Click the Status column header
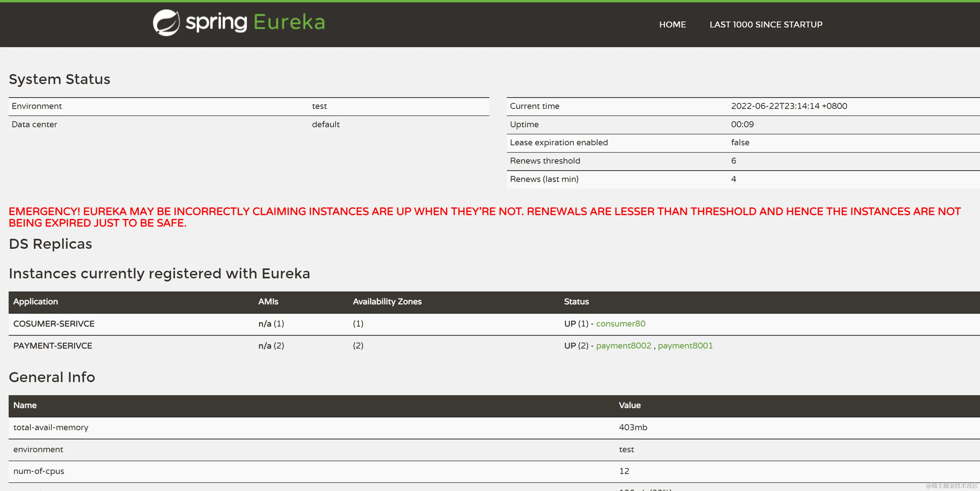This screenshot has height=491, width=980. click(x=576, y=302)
